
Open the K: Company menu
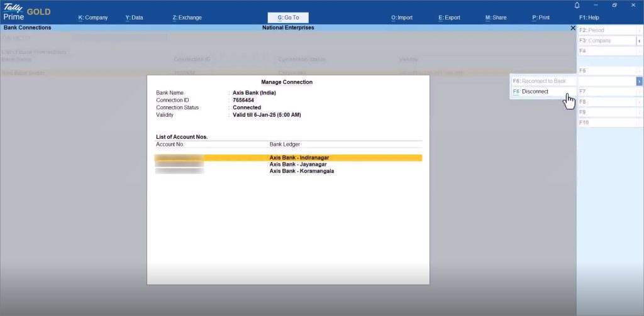93,18
